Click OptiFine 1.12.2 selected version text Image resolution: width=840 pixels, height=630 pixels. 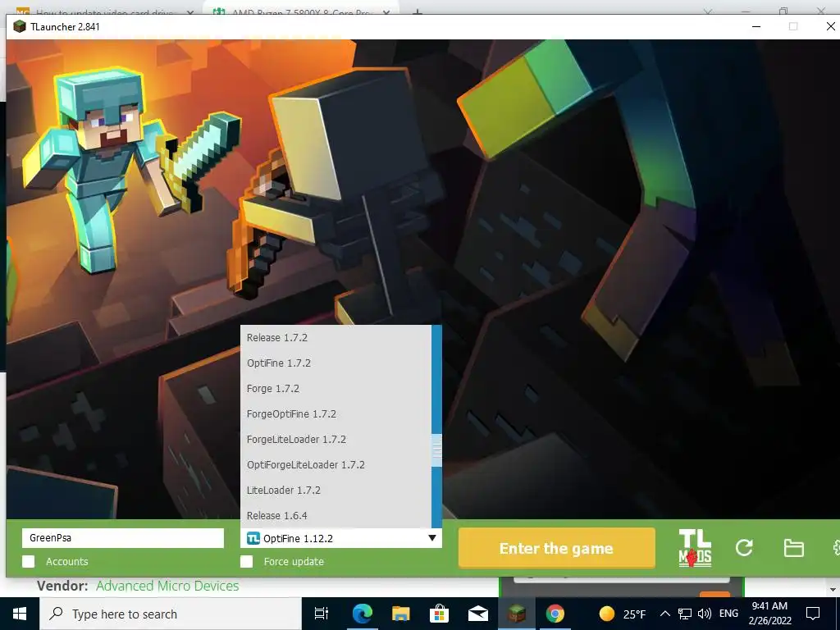tap(298, 538)
